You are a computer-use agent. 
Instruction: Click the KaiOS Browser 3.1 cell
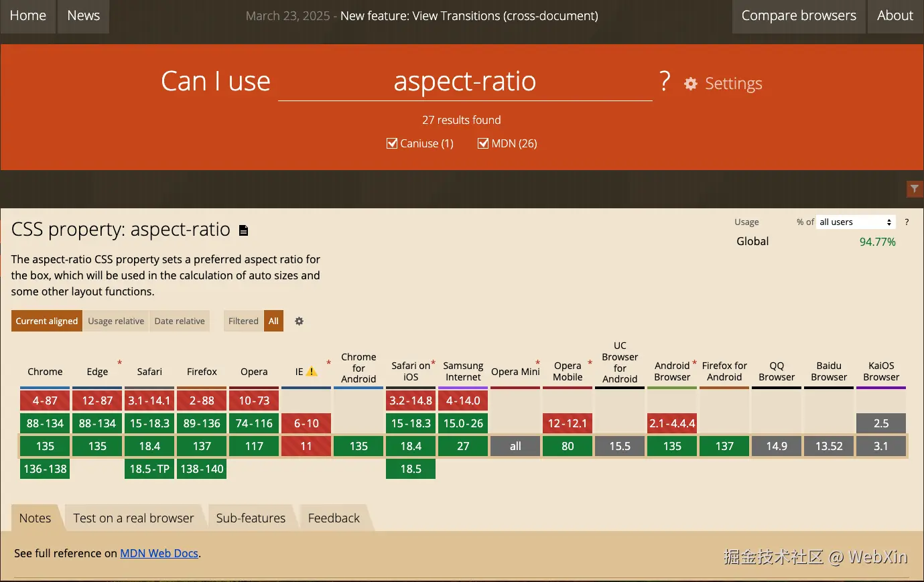click(x=881, y=446)
